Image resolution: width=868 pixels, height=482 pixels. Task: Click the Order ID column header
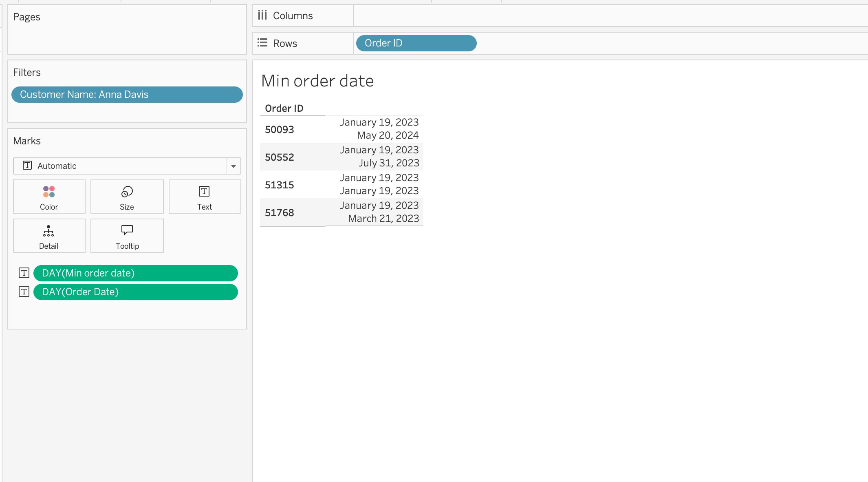284,108
